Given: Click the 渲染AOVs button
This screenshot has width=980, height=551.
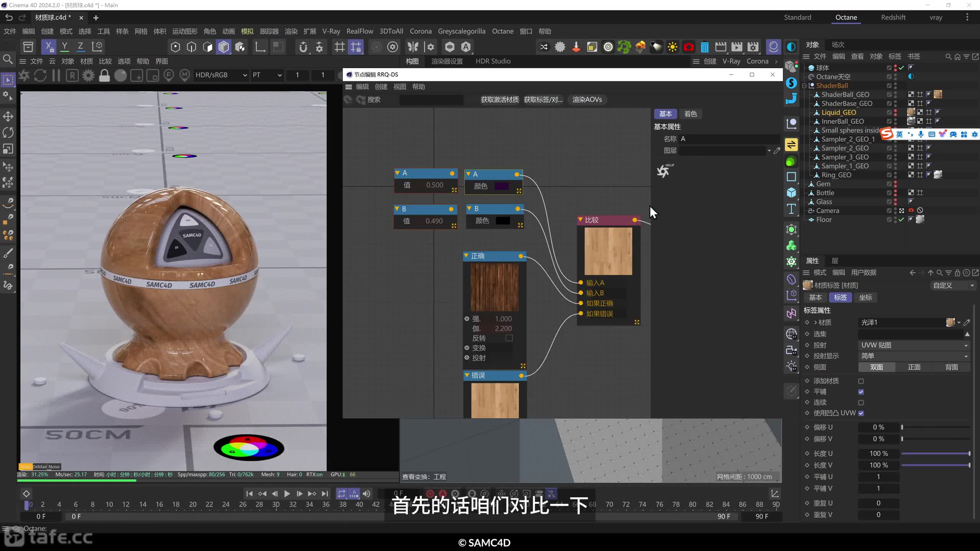Looking at the screenshot, I should pos(587,99).
